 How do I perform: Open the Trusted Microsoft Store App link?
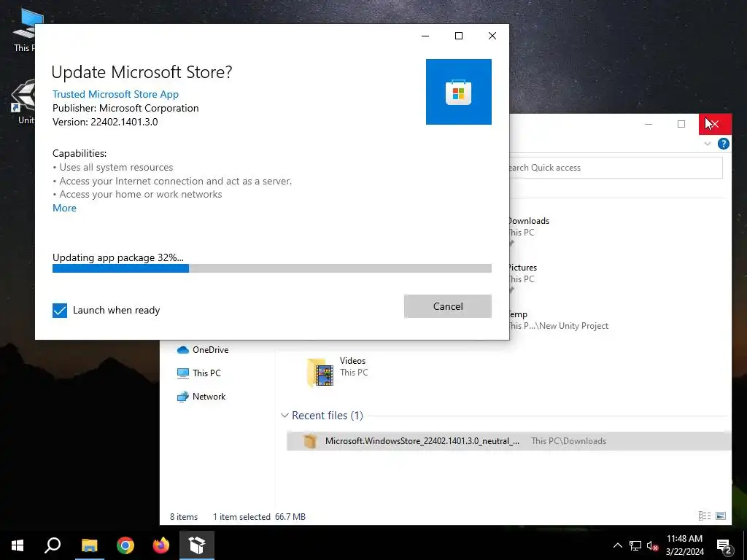(x=115, y=94)
